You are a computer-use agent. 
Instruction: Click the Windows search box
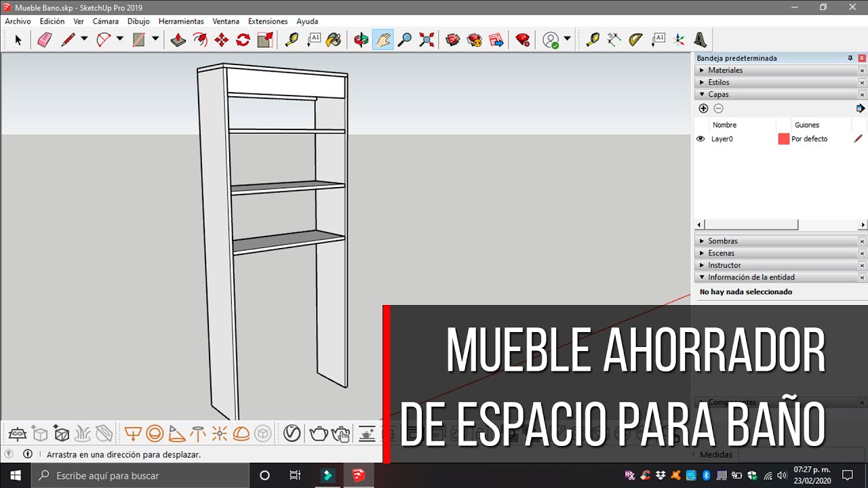point(140,476)
